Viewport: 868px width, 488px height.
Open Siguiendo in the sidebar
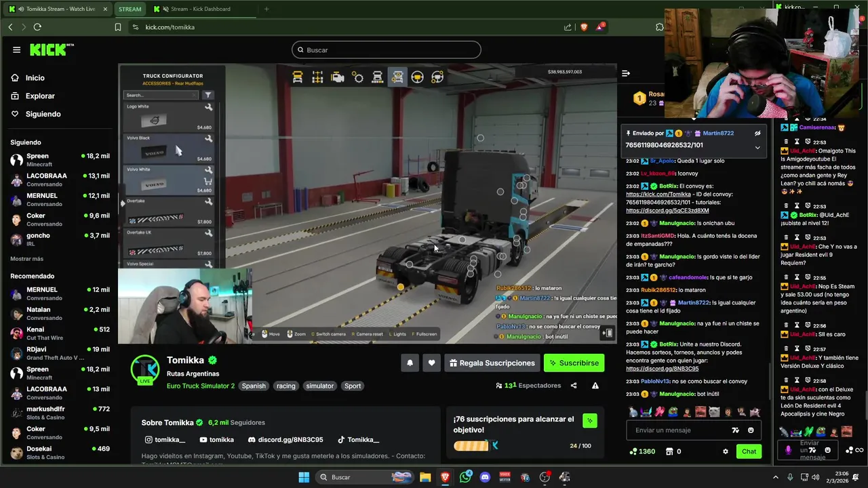click(x=43, y=114)
